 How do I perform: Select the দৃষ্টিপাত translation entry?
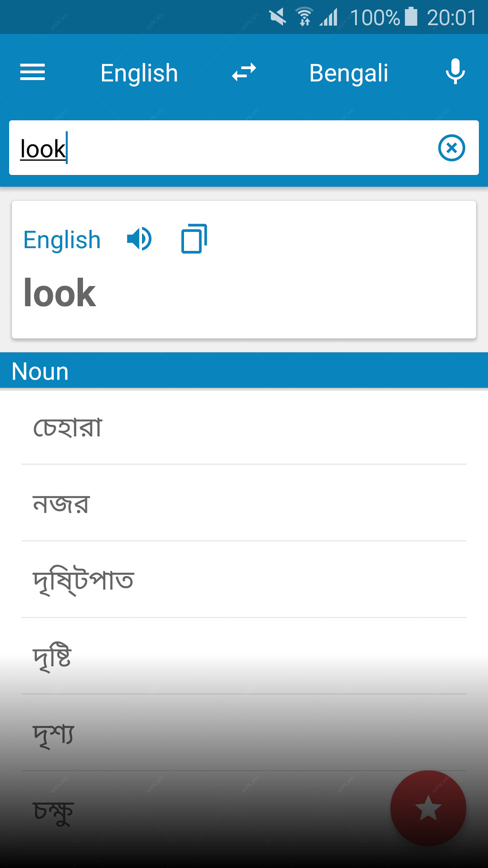click(x=244, y=579)
